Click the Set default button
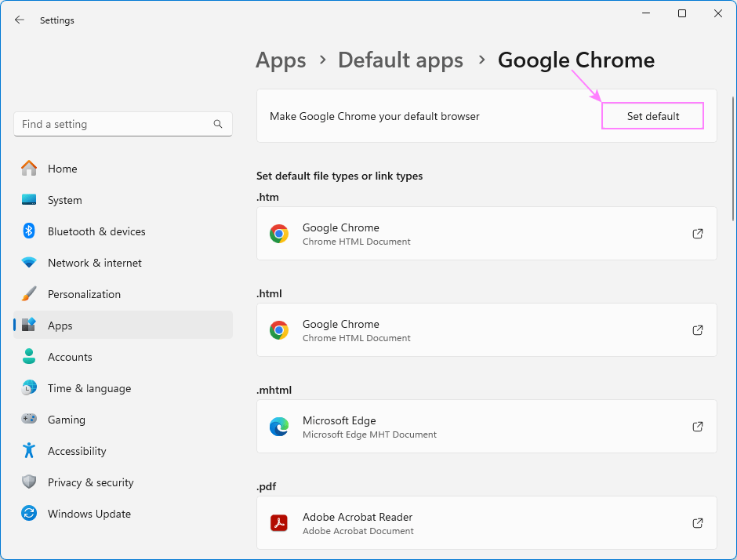 click(x=652, y=115)
